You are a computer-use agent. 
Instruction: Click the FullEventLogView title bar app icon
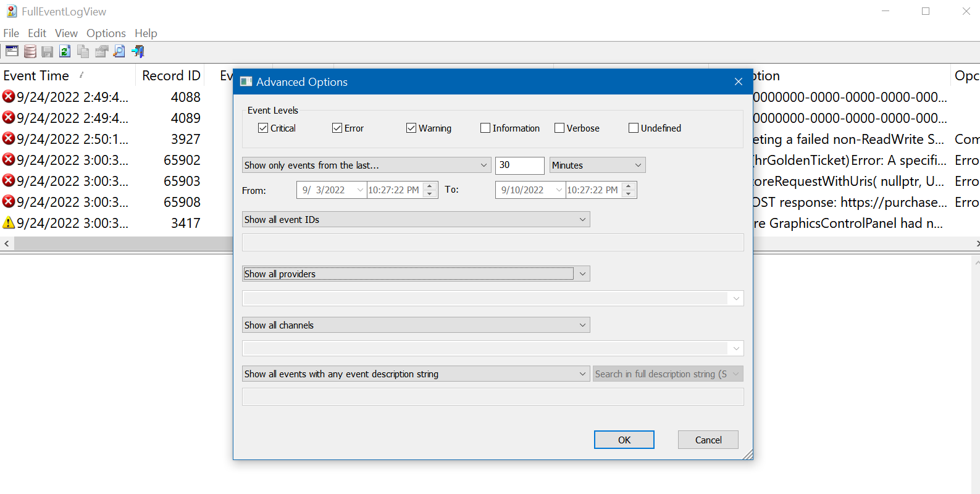pyautogui.click(x=12, y=11)
